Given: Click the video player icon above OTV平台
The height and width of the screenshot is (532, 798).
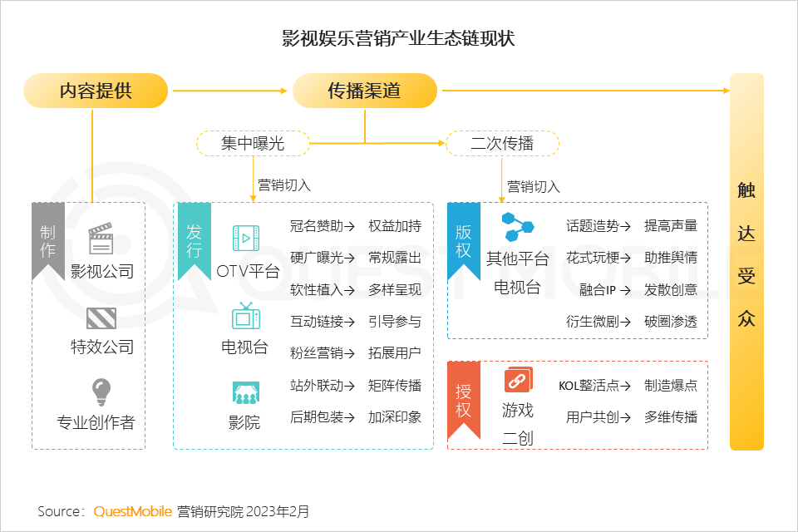Looking at the screenshot, I should pos(246,238).
